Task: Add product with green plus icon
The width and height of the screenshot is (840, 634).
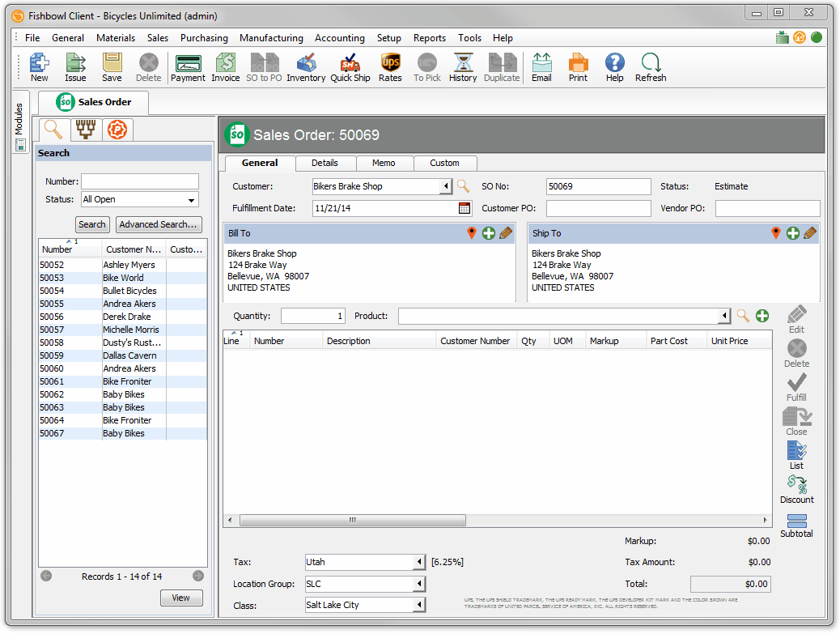Action: pos(762,316)
